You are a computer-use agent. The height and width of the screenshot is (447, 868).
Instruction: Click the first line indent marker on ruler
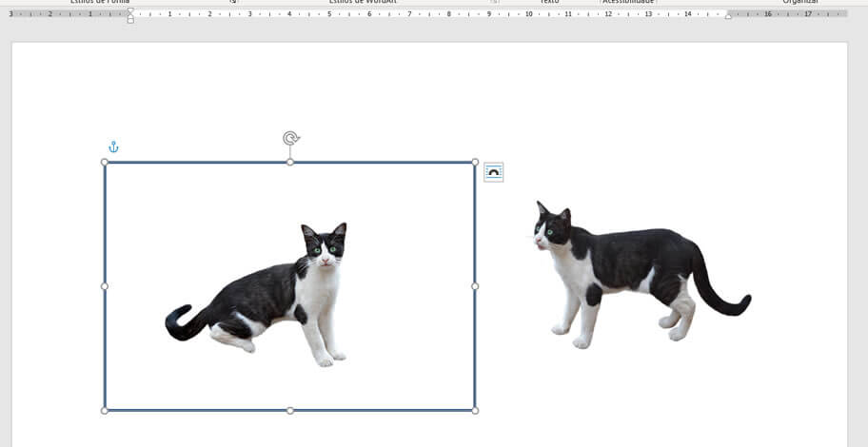pyautogui.click(x=130, y=10)
